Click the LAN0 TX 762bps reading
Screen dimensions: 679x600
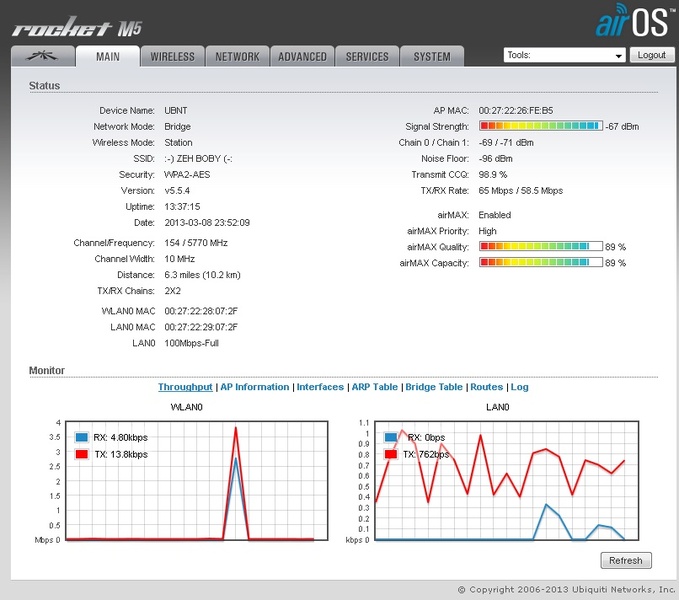[426, 454]
